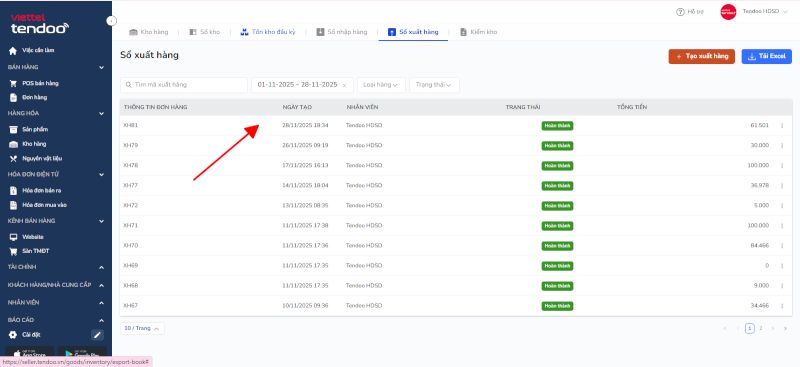Screen dimensions: 800x367
Task: Go to page 2 in pagination
Action: [x=761, y=328]
